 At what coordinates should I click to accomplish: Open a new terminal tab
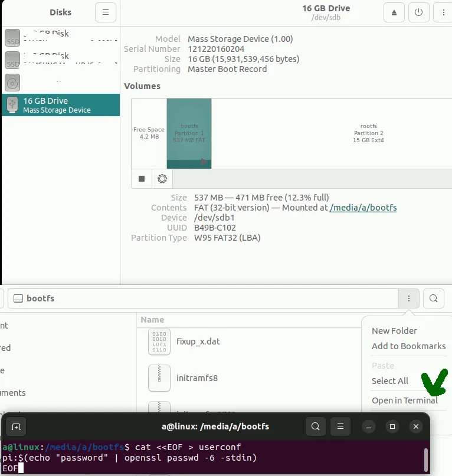tap(16, 426)
